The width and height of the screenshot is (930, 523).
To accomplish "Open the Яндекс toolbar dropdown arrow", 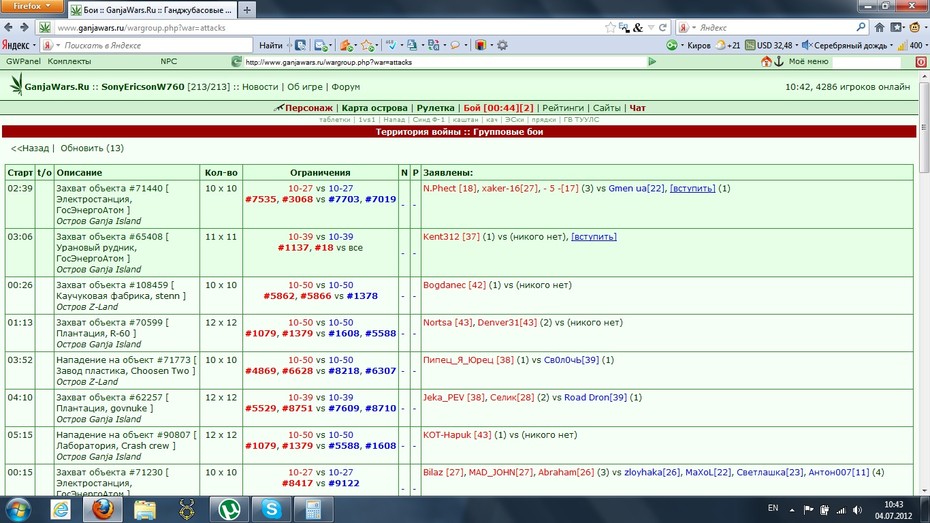I will pos(34,46).
